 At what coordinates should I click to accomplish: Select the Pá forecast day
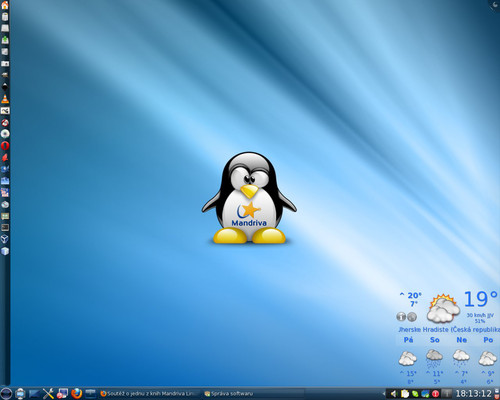tap(408, 340)
